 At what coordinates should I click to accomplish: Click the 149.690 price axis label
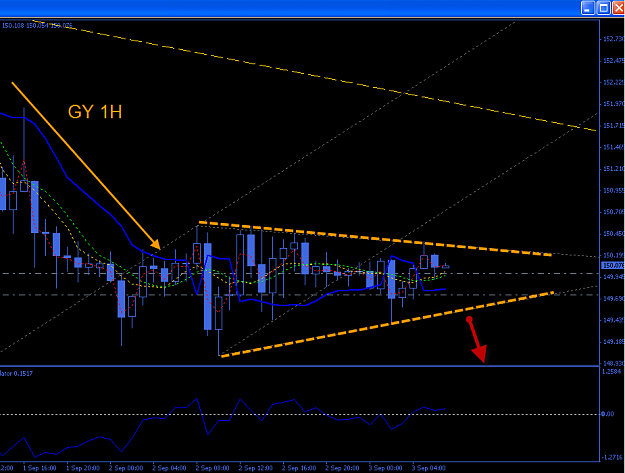coord(613,298)
